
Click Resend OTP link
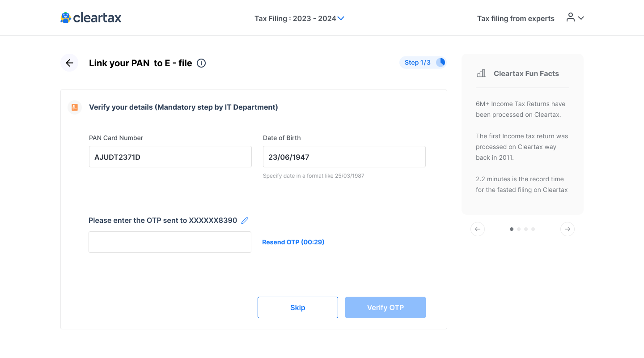tap(293, 242)
